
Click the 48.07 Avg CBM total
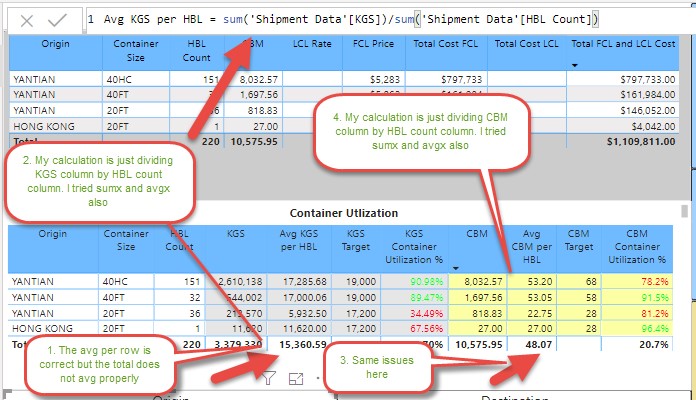pyautogui.click(x=539, y=345)
